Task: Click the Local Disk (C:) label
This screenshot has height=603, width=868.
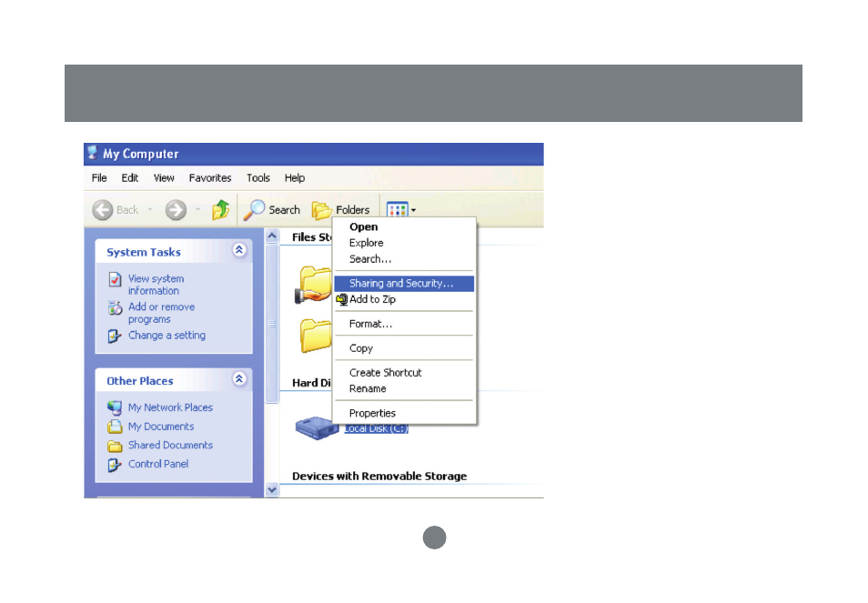Action: (x=377, y=428)
